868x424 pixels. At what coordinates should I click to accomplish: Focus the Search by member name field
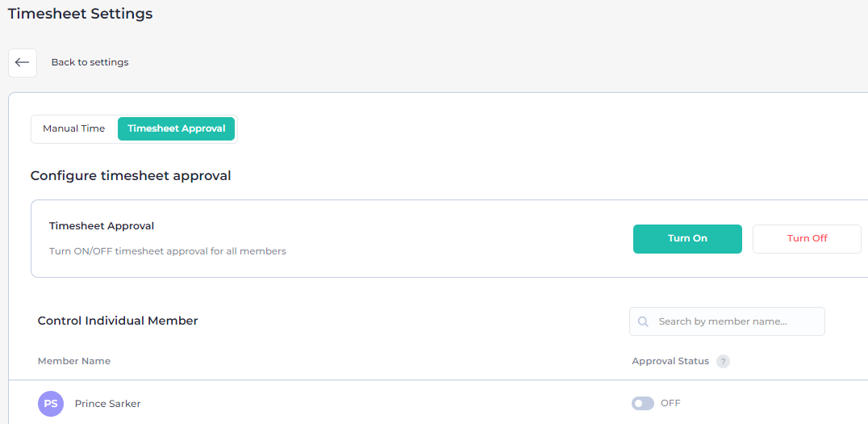(734, 321)
